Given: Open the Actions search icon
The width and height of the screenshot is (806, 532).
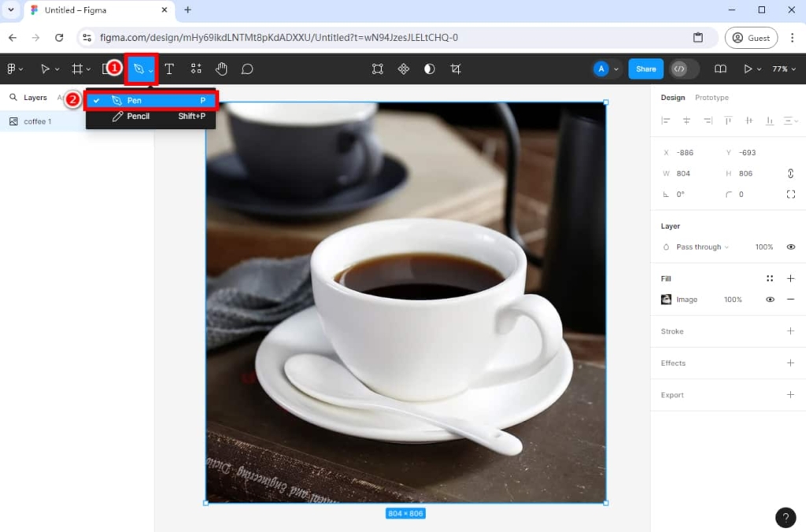Looking at the screenshot, I should pyautogui.click(x=195, y=68).
